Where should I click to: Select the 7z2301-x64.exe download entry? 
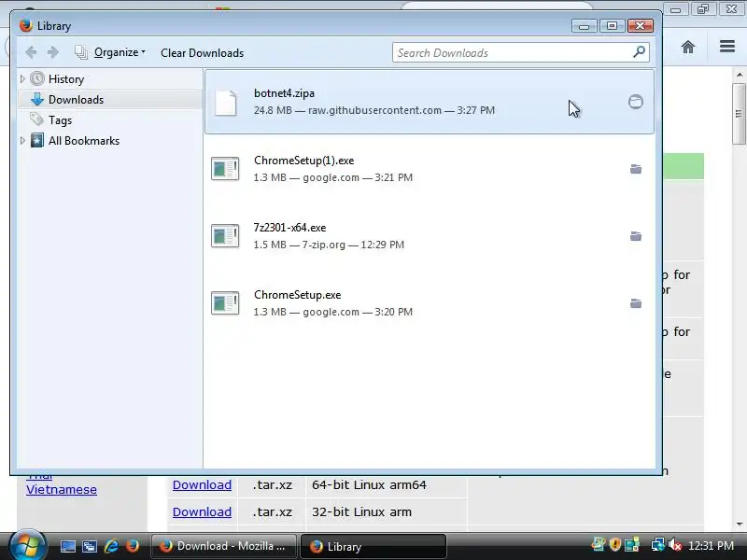pyautogui.click(x=430, y=236)
